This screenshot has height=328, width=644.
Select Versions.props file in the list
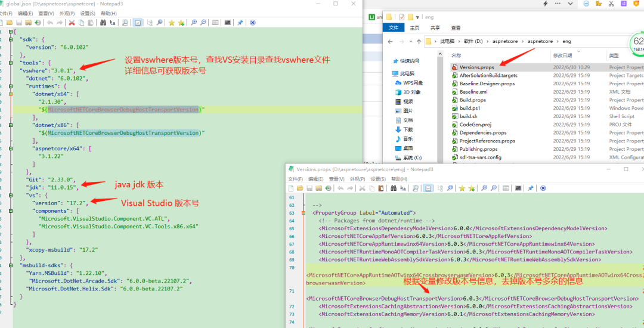tap(476, 67)
